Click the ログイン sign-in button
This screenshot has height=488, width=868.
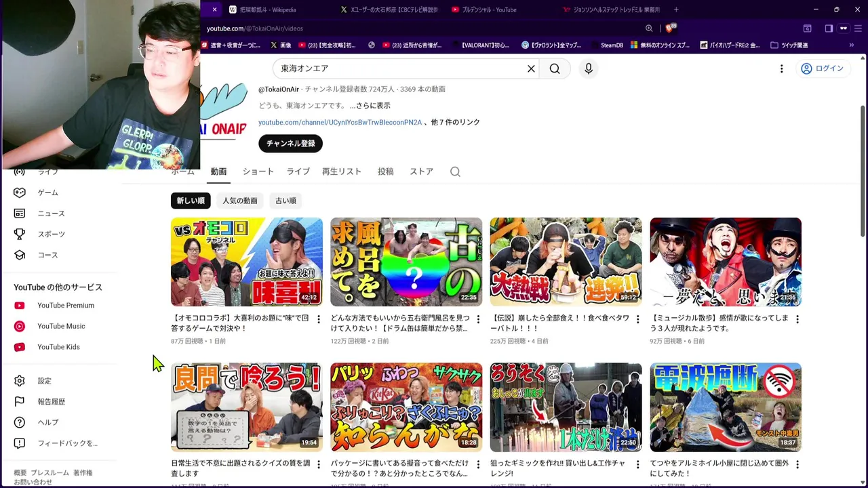coord(822,68)
